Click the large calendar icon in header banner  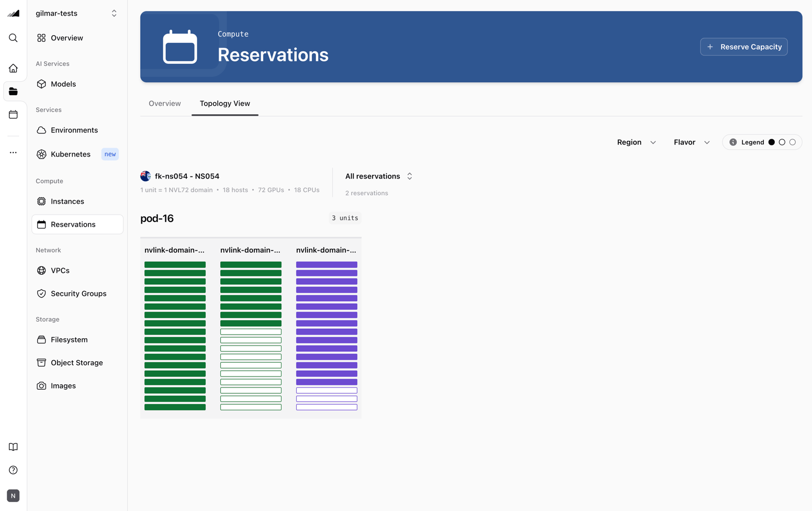[x=180, y=47]
